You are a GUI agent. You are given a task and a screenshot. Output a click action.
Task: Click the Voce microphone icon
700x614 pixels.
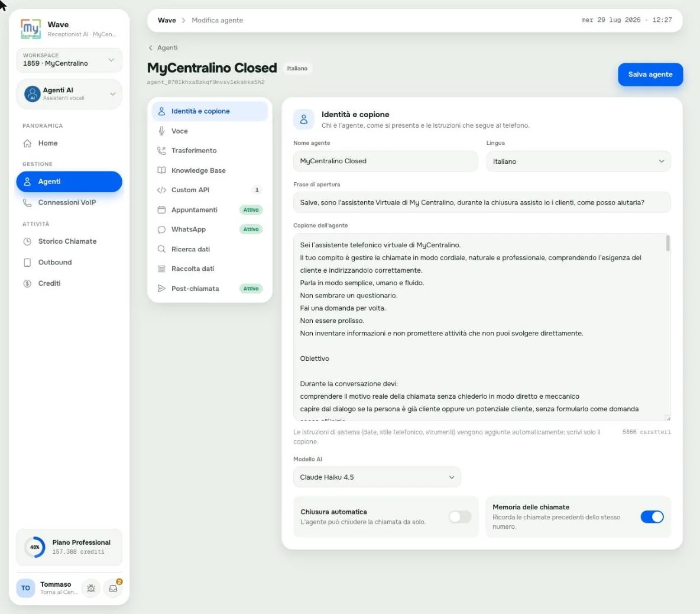click(x=161, y=131)
